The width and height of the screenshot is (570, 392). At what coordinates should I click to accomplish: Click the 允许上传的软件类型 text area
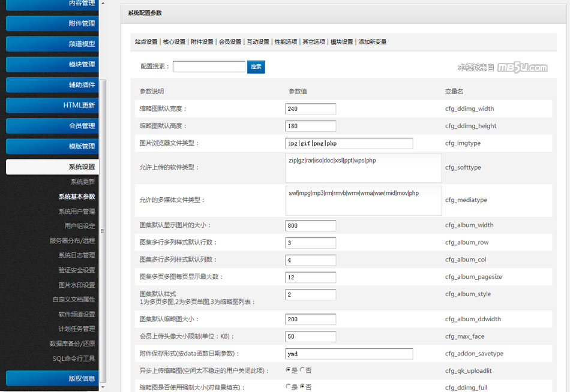tap(363, 168)
